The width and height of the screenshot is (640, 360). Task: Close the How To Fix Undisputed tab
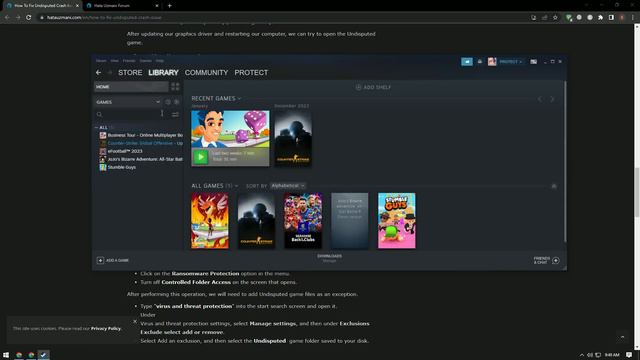click(78, 6)
